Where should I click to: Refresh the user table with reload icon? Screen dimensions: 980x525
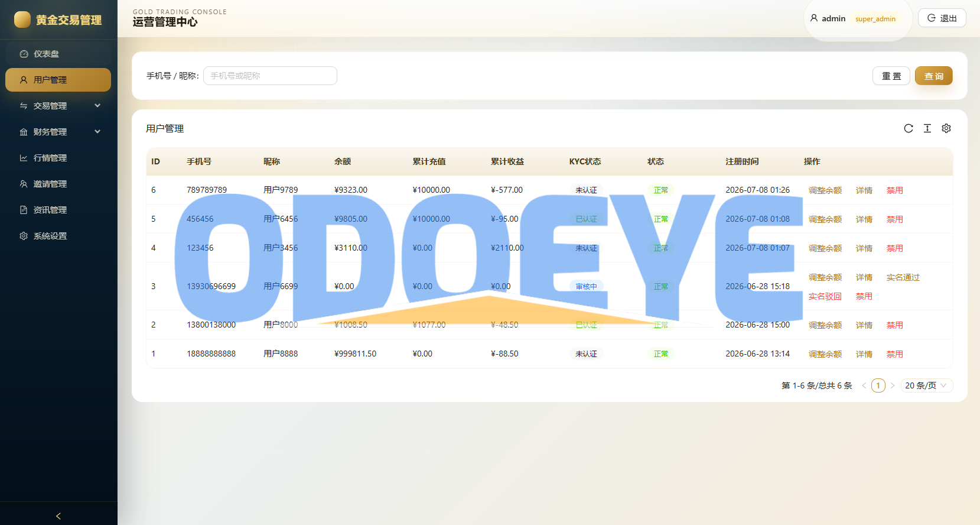909,128
